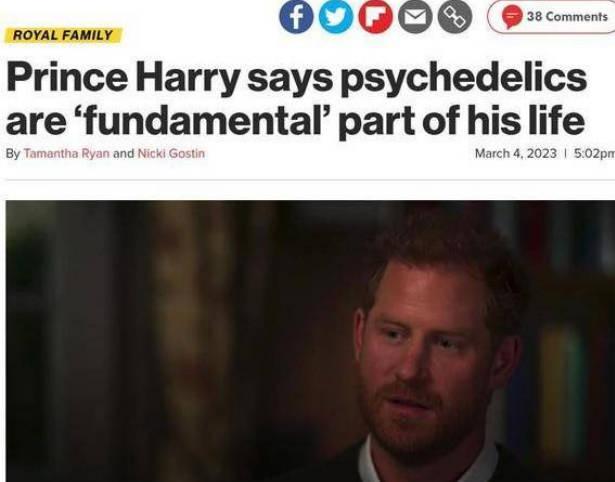Screen dimensions: 615x482
Task: Email this article via envelope icon
Action: point(415,16)
